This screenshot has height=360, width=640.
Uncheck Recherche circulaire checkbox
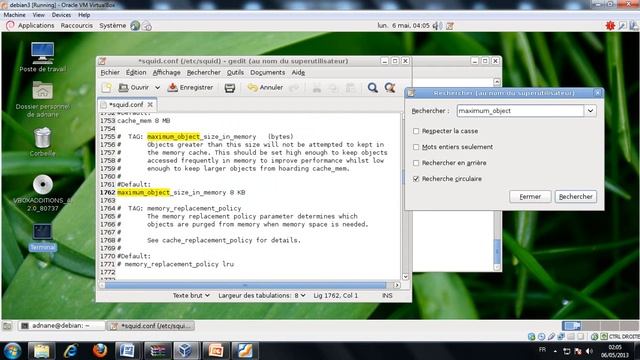click(x=416, y=179)
